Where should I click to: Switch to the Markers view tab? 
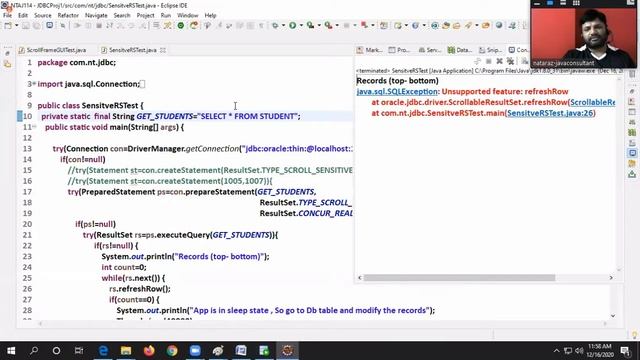coord(370,50)
